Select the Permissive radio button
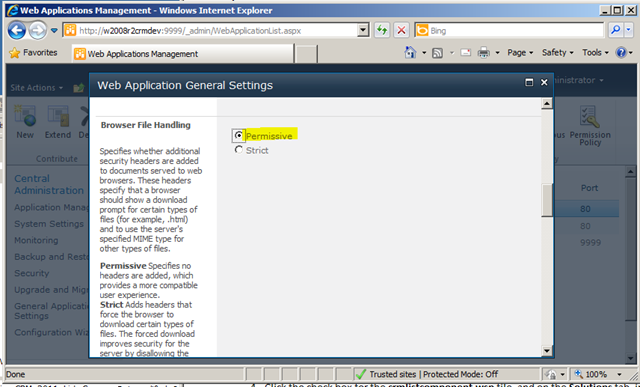 point(239,135)
